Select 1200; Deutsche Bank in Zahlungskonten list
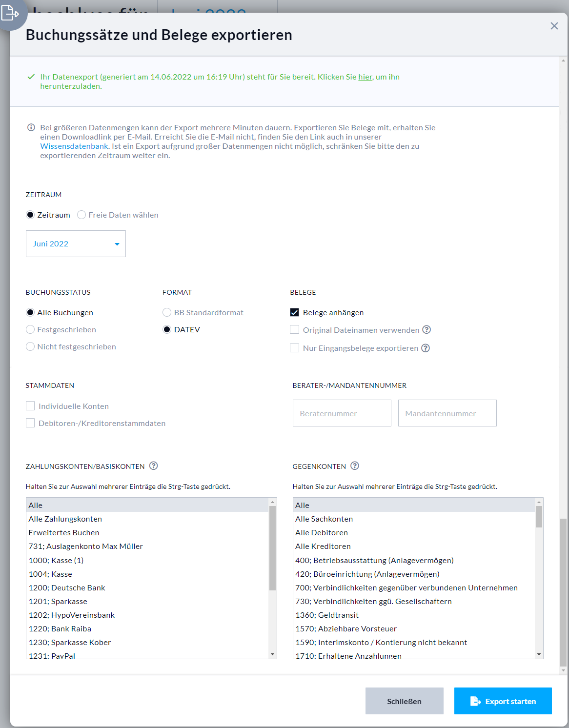Image resolution: width=569 pixels, height=728 pixels. pyautogui.click(x=67, y=587)
